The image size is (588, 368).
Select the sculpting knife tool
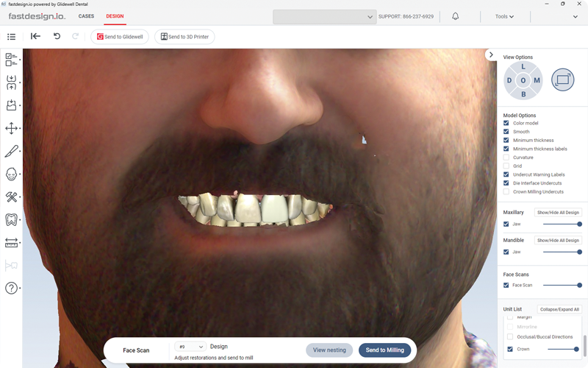coord(12,151)
